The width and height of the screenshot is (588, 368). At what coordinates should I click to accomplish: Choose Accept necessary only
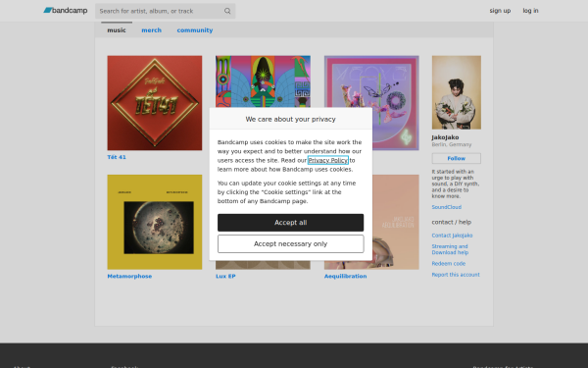click(291, 244)
